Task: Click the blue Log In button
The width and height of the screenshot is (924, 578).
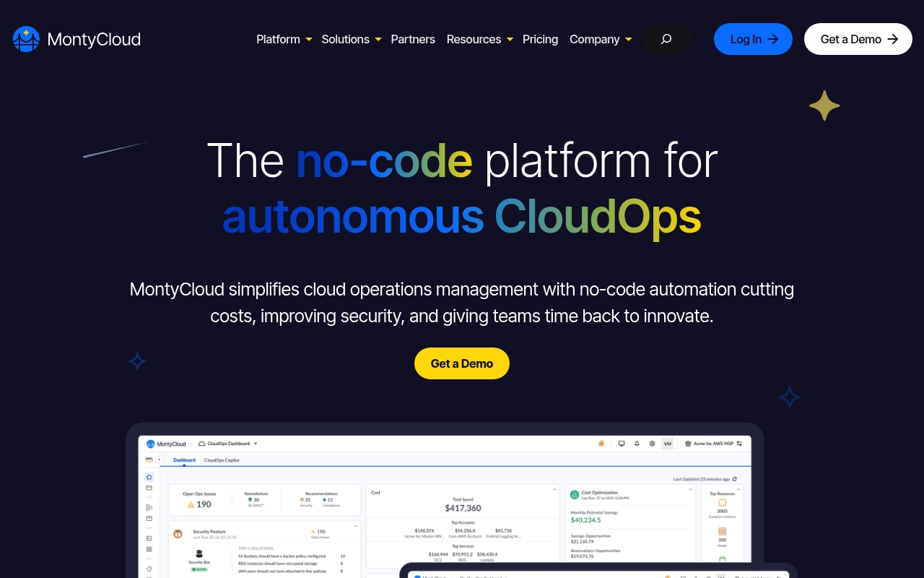Action: [x=753, y=39]
